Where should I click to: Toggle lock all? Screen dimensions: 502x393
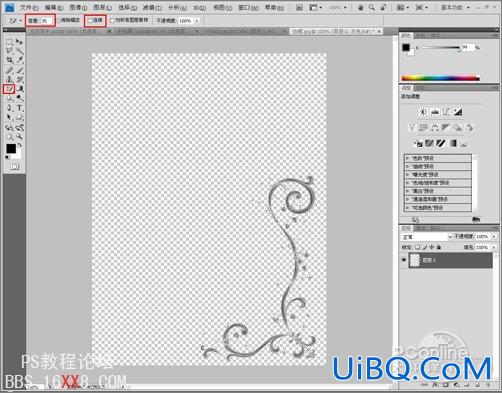[439, 247]
